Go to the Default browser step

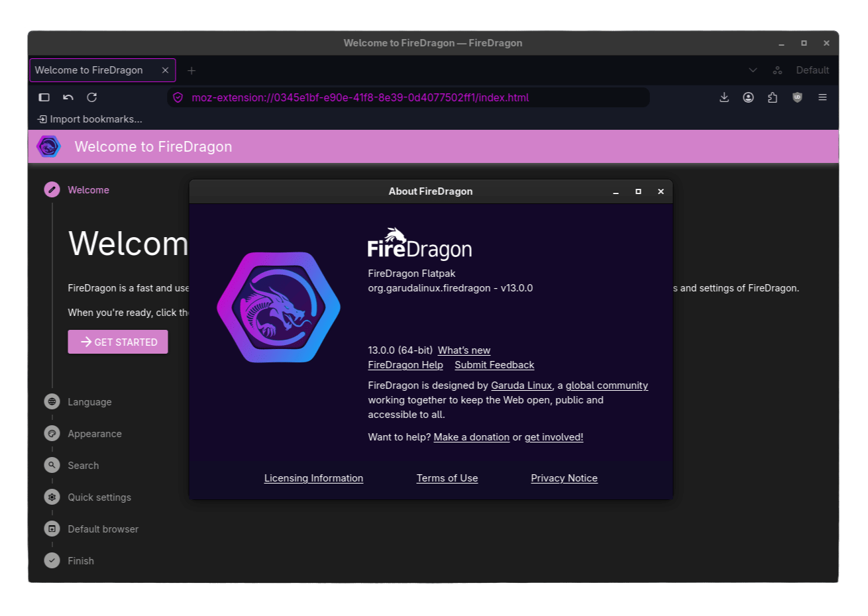click(103, 529)
